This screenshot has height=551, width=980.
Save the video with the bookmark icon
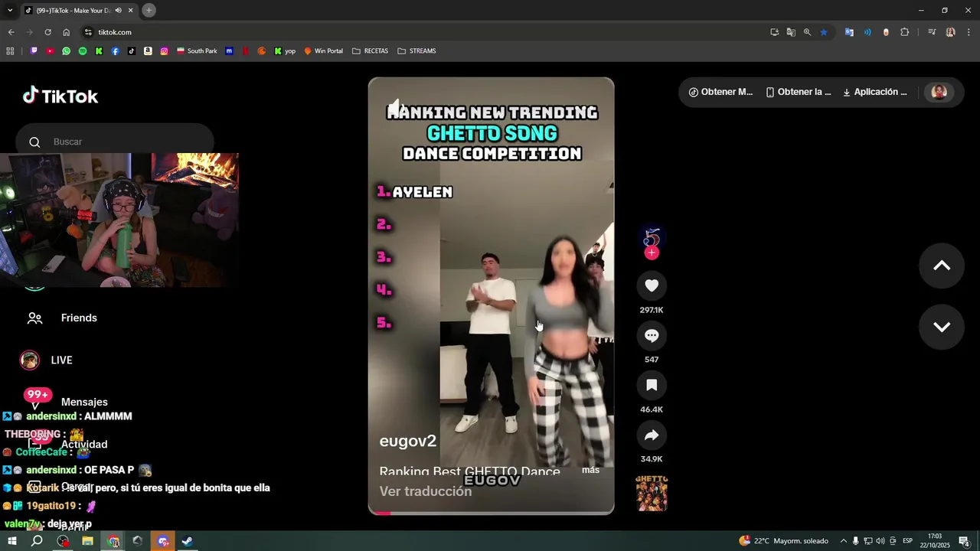pos(652,385)
